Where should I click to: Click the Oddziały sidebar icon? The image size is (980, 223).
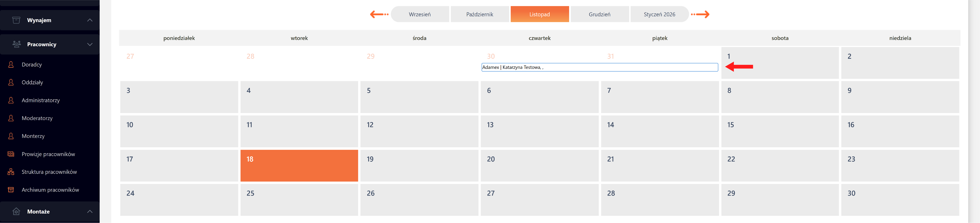[x=11, y=82]
